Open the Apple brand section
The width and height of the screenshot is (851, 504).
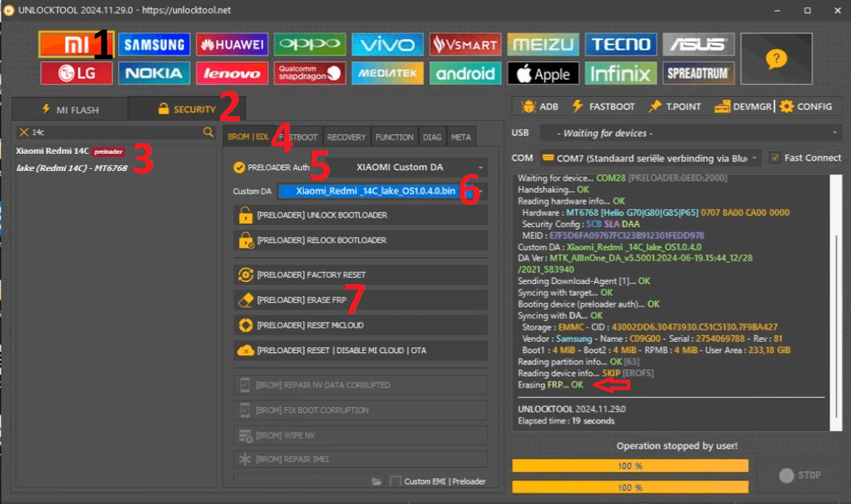[x=543, y=73]
